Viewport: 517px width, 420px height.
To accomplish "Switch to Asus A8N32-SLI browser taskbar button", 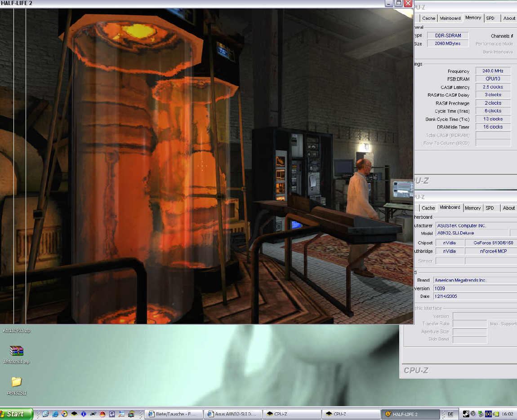I will click(x=233, y=414).
